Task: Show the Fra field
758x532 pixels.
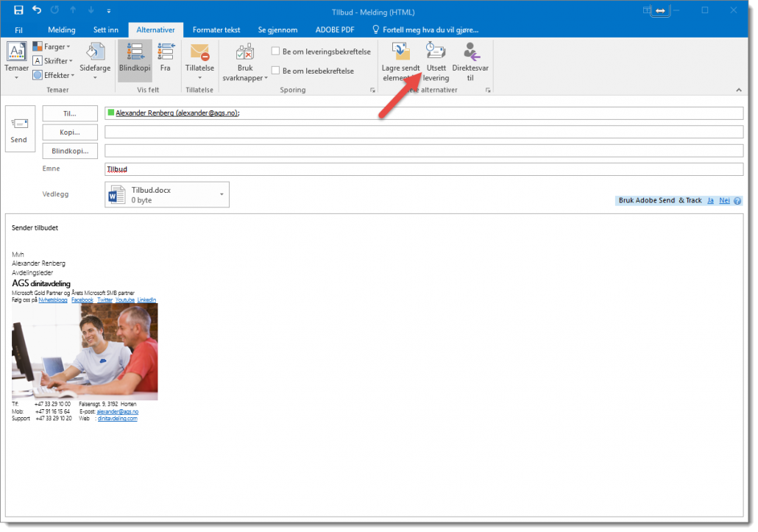Action: pos(165,61)
